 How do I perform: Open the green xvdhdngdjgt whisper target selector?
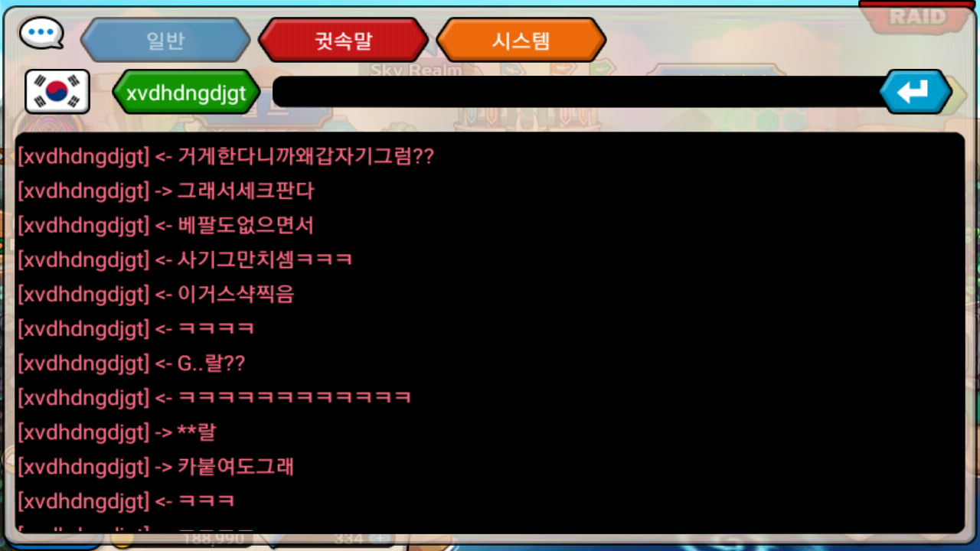tap(186, 93)
